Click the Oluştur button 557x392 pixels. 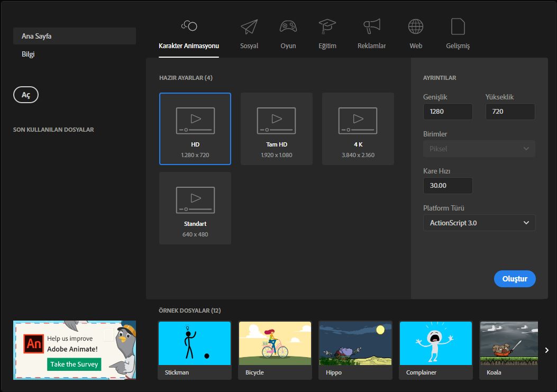coord(515,279)
